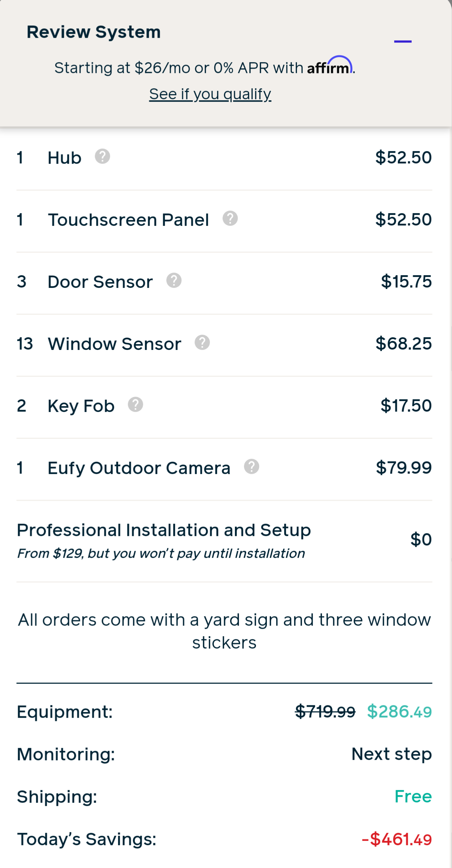
Task: Click Door Sensor info question icon
Action: tap(174, 281)
